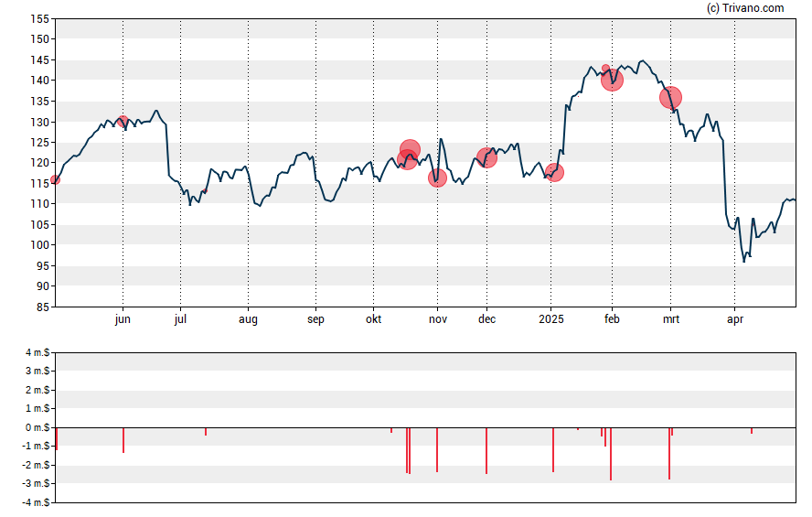This screenshot has width=812, height=517.
Task: Click the small red bar in mid-July
Action: 206,432
